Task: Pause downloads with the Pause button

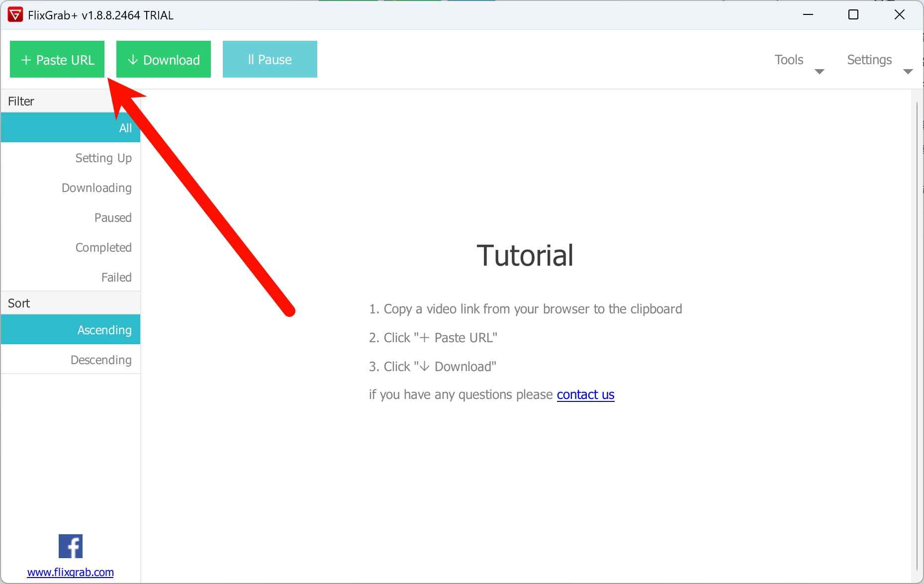Action: [x=270, y=59]
